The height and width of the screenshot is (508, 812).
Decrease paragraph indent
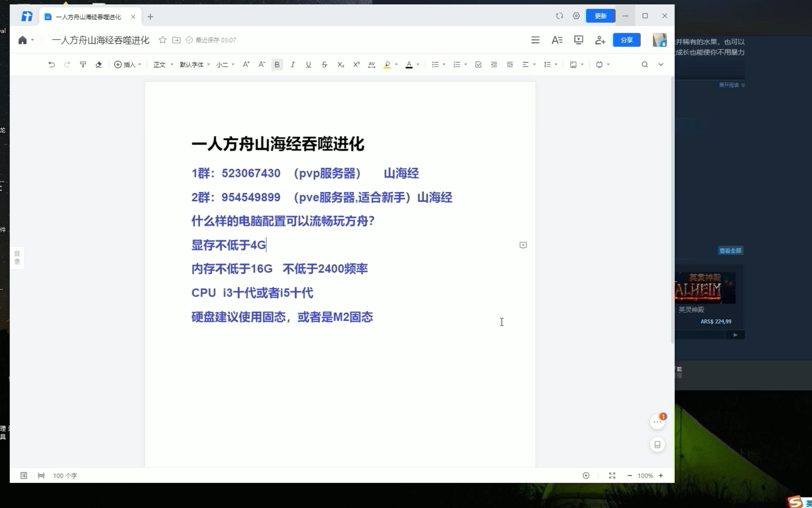click(494, 65)
